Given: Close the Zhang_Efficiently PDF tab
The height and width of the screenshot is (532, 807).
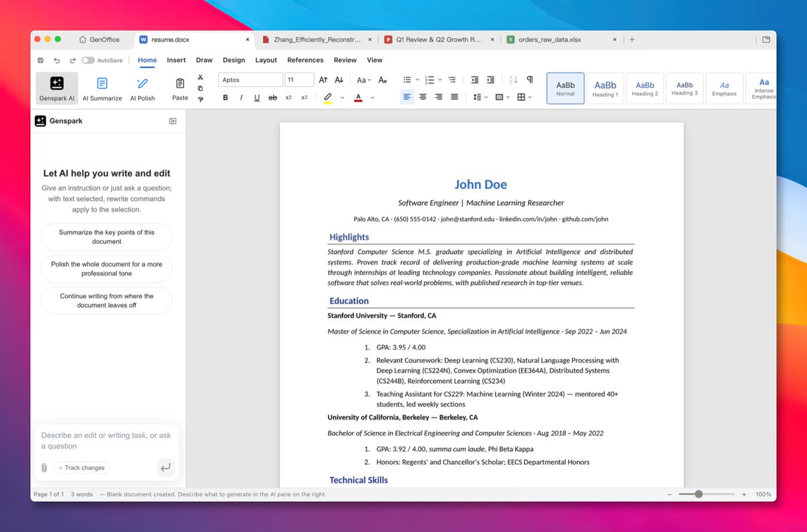Looking at the screenshot, I should point(370,40).
